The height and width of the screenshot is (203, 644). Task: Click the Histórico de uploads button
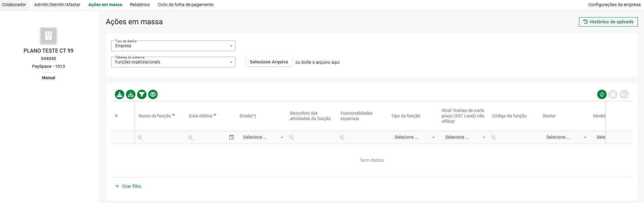pyautogui.click(x=608, y=22)
